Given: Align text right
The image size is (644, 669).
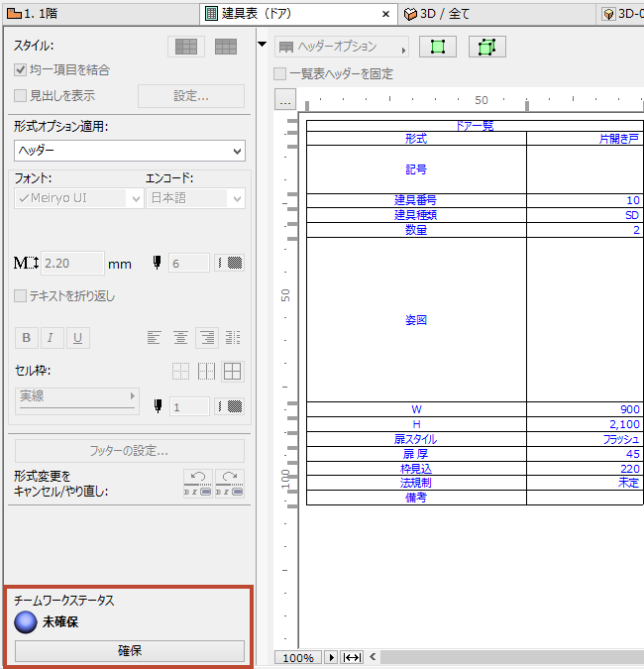Looking at the screenshot, I should tap(207, 338).
